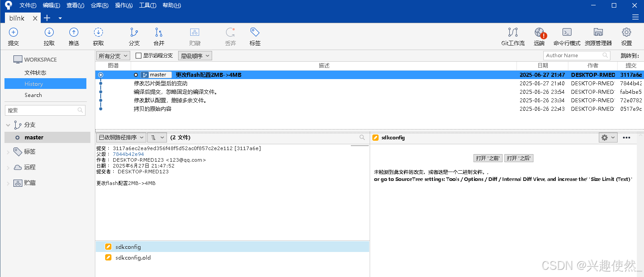Add a new tab with the plus icon
The image size is (644, 277).
(x=47, y=18)
